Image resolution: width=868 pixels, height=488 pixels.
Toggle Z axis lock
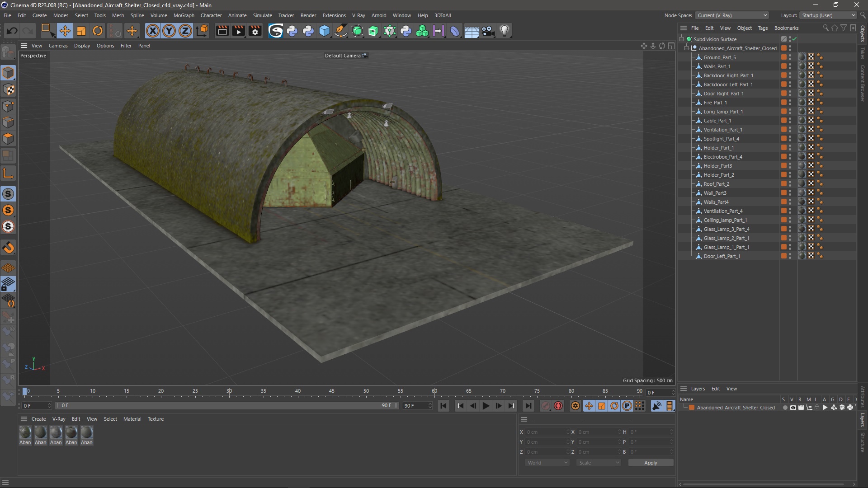click(x=185, y=31)
